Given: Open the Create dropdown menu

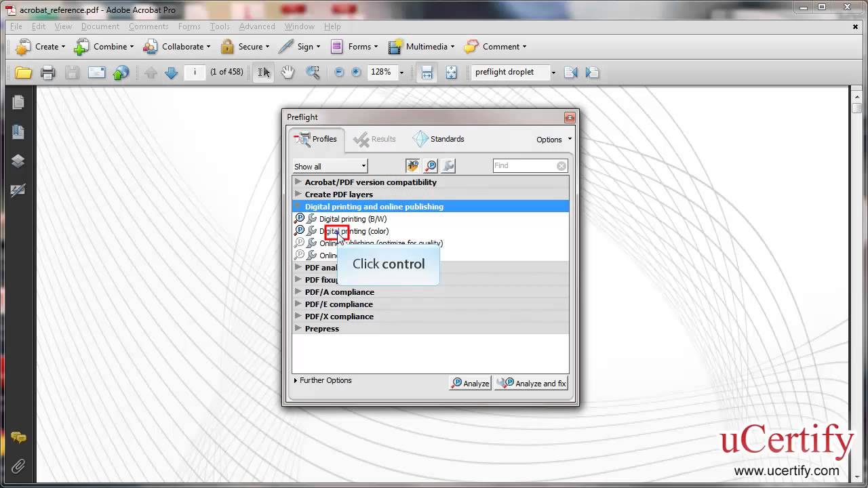Looking at the screenshot, I should tap(41, 47).
